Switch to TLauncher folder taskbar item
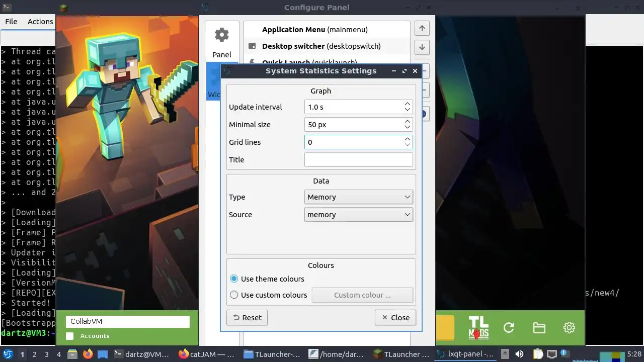Image resolution: width=644 pixels, height=362 pixels. point(272,354)
